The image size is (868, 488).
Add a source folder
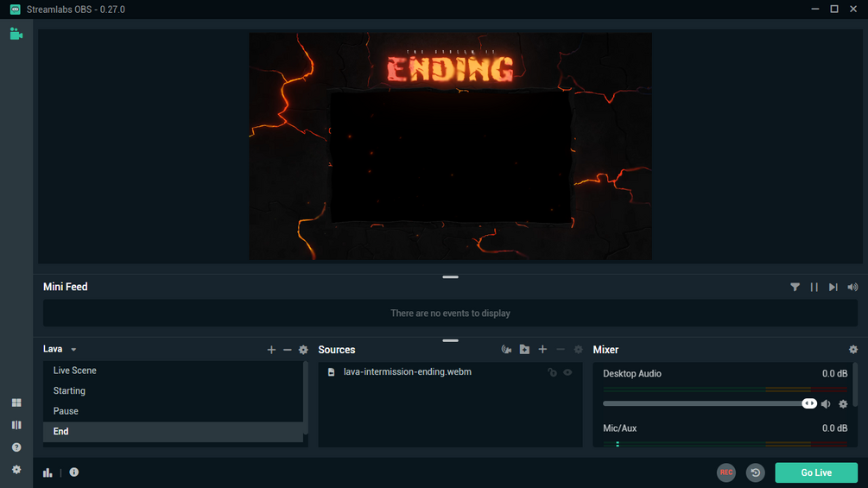(x=524, y=350)
